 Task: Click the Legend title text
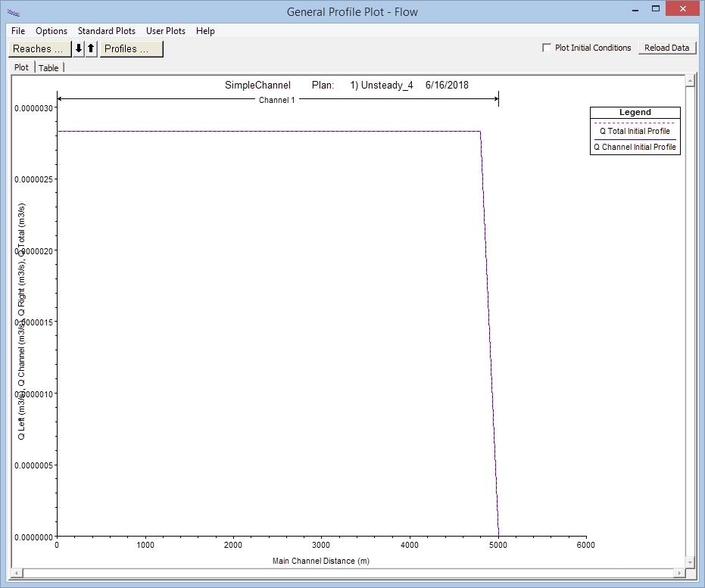pos(635,112)
